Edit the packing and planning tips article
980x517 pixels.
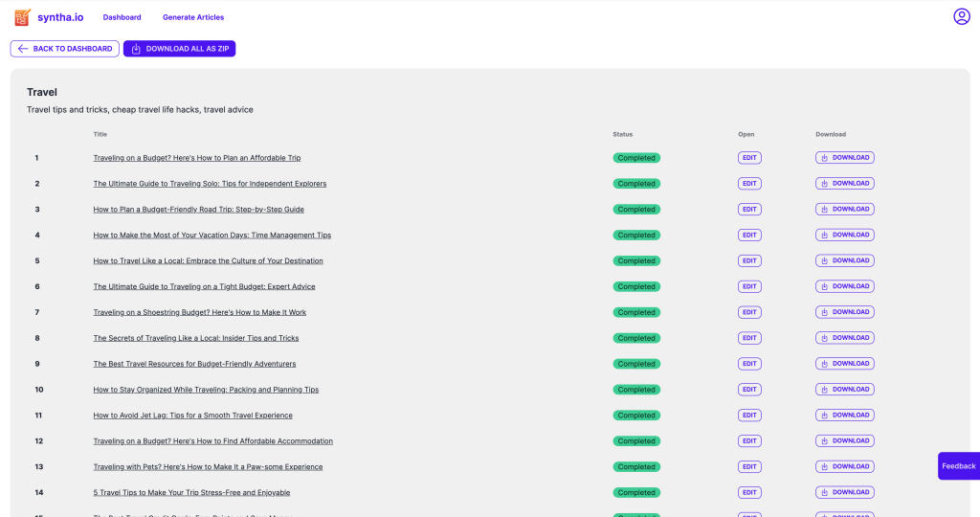749,390
